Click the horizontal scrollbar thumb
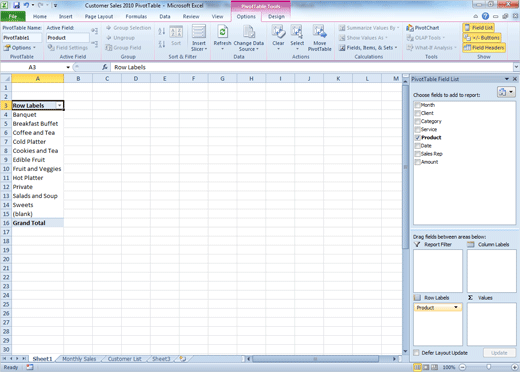The height and width of the screenshot is (372, 520). tap(315, 359)
